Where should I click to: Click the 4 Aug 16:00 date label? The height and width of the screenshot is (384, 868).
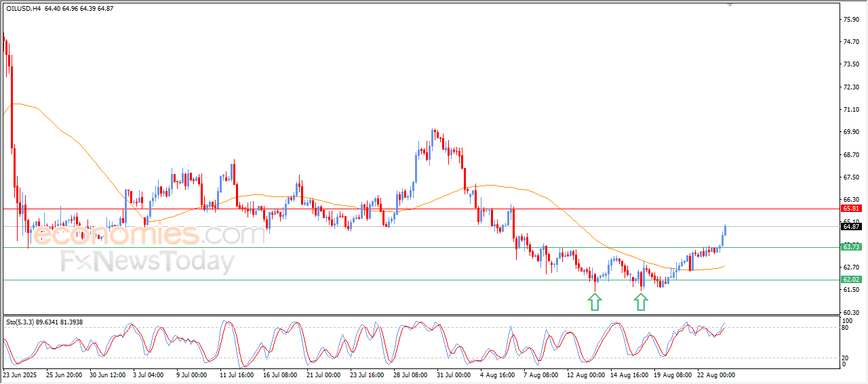(x=498, y=375)
